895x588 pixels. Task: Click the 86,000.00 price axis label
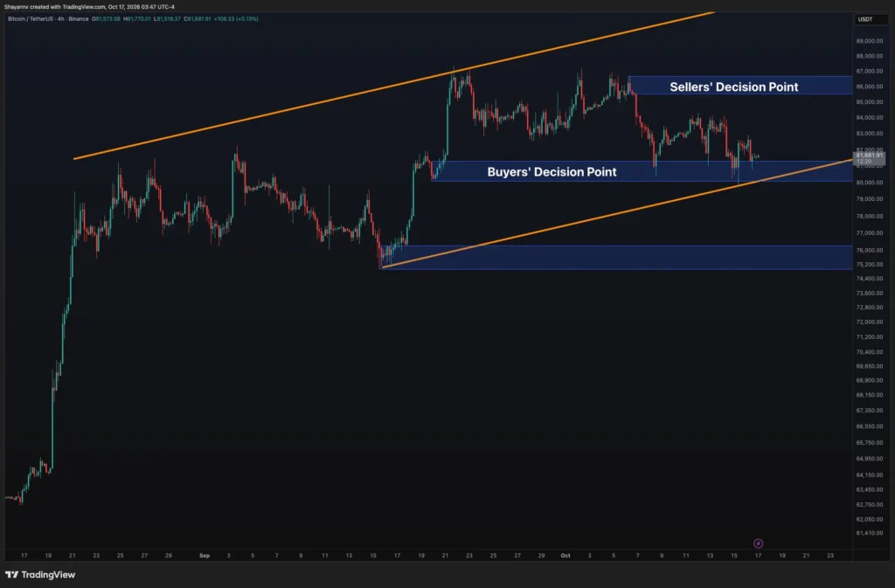[x=870, y=86]
